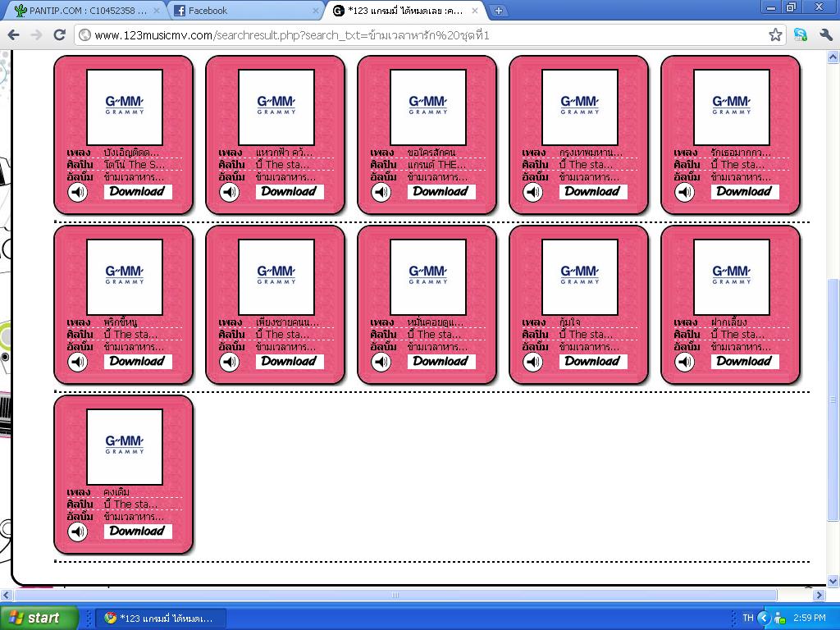Select Chrome *123 แกรมมี่ taskbar button

161,619
